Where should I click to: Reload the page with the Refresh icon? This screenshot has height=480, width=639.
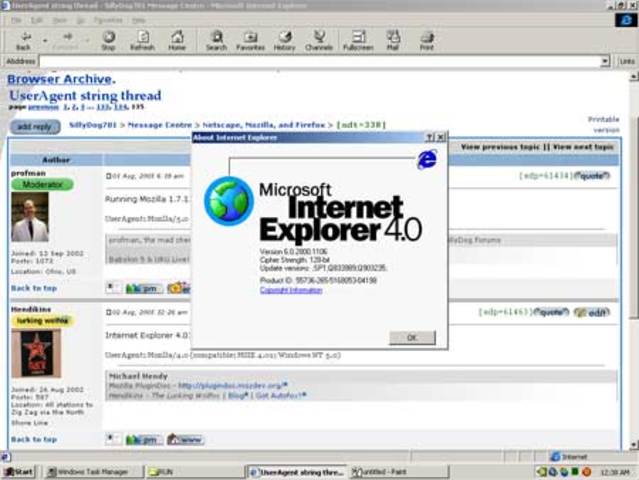point(143,41)
